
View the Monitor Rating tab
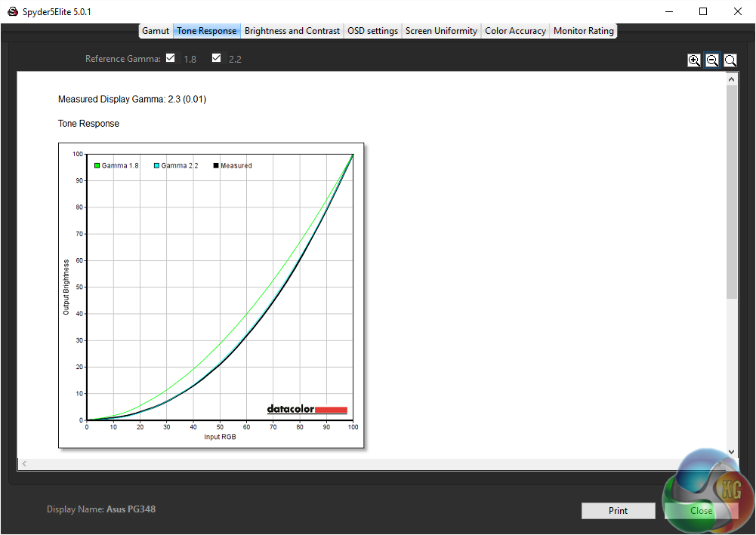click(584, 31)
